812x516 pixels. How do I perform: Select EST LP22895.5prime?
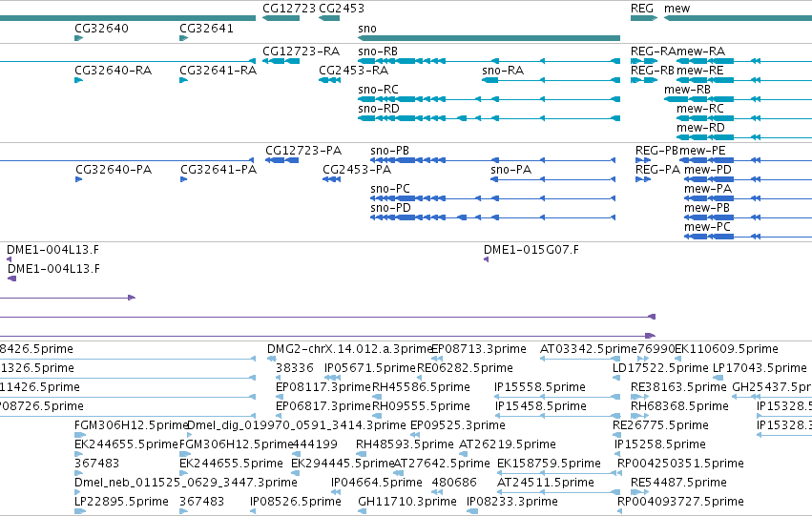pos(122,502)
